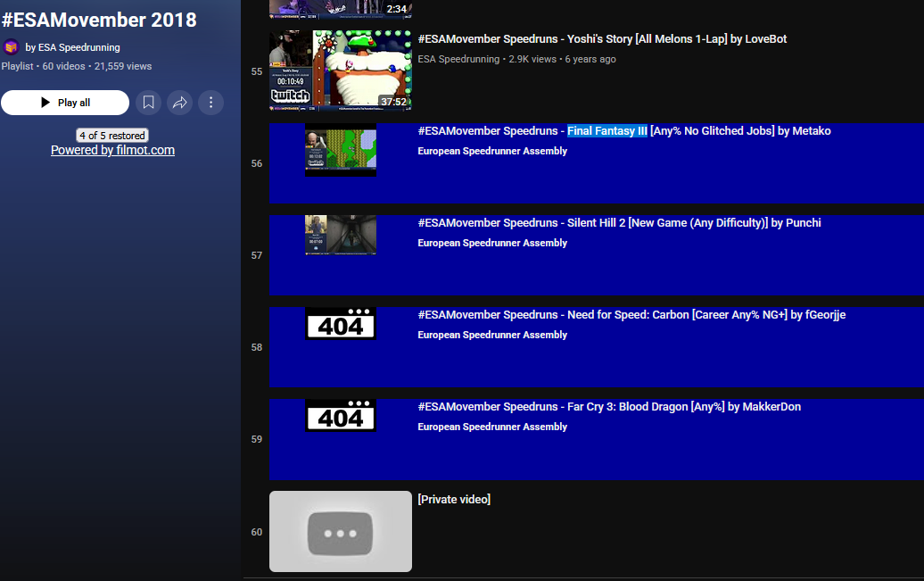Click index number 60 of playlist
The width and height of the screenshot is (924, 581).
point(257,532)
